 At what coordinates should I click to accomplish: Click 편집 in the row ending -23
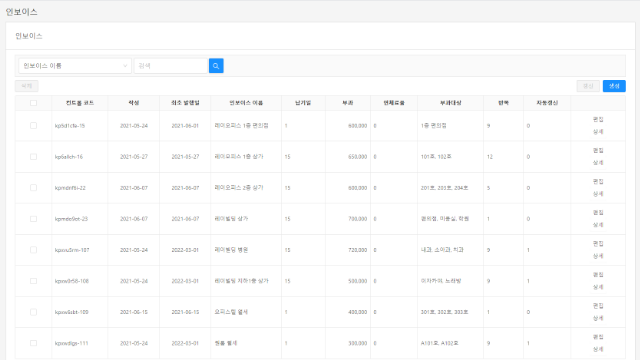(598, 213)
